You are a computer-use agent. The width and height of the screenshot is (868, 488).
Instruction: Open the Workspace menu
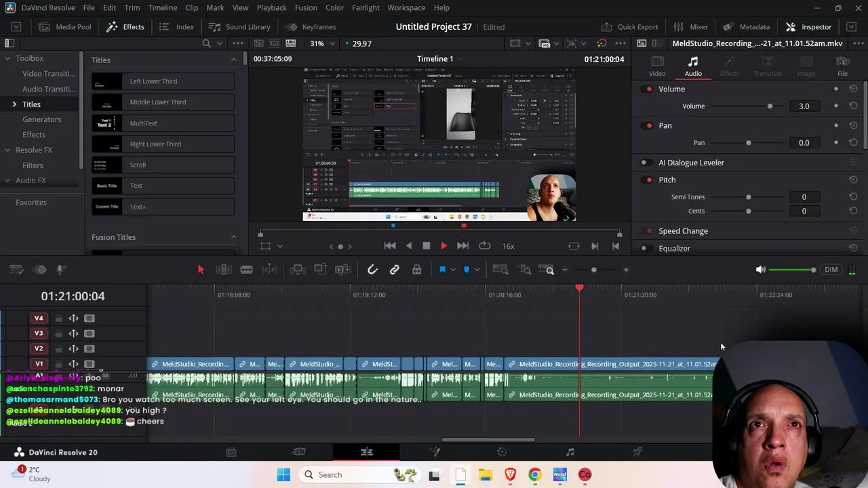coord(406,7)
